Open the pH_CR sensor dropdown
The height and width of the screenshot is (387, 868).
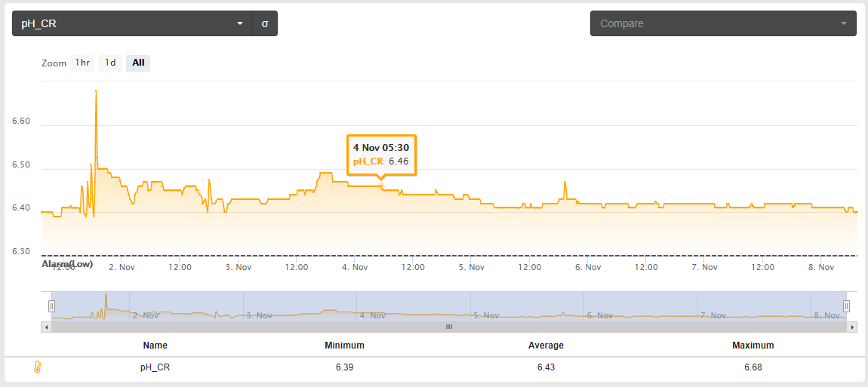pos(132,23)
